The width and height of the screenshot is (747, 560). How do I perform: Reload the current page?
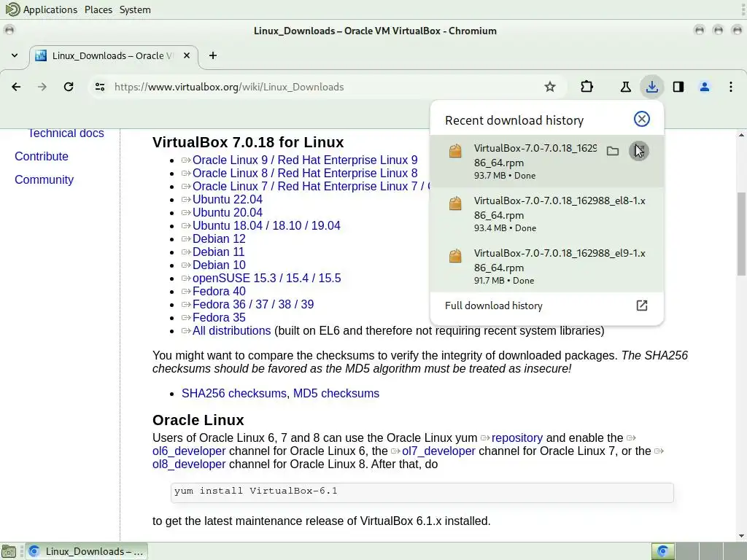click(x=69, y=87)
